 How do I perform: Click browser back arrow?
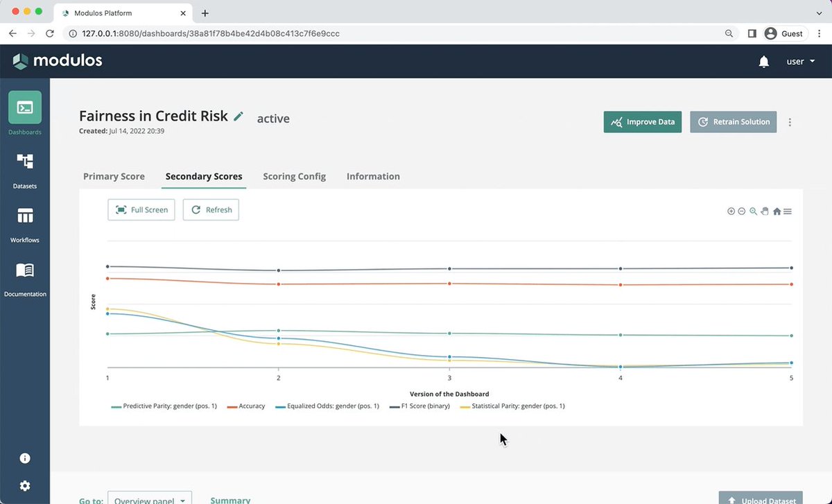tap(12, 33)
